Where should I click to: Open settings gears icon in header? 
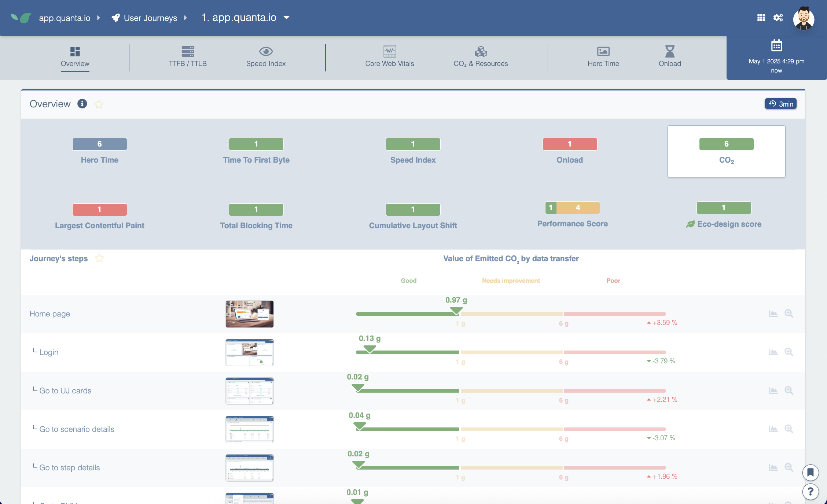778,18
